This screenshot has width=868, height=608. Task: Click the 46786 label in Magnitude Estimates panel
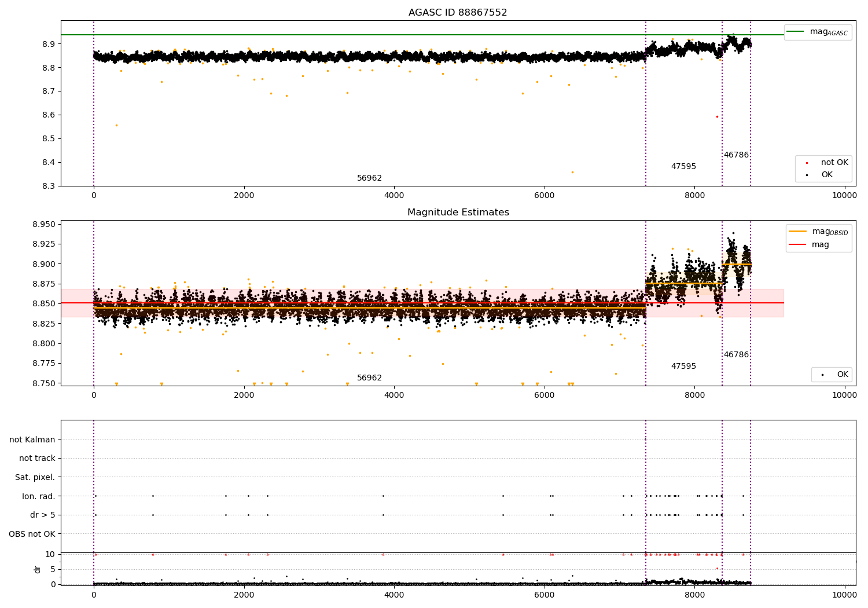click(736, 355)
